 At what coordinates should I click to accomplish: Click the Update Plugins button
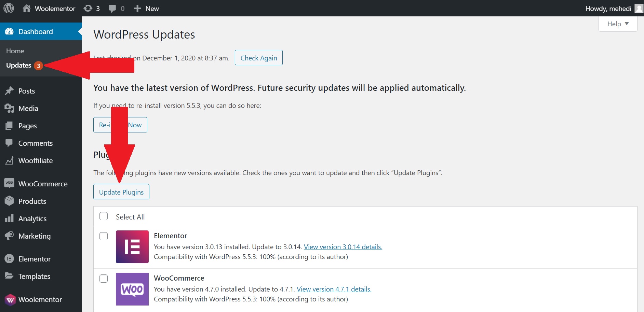[x=121, y=192]
